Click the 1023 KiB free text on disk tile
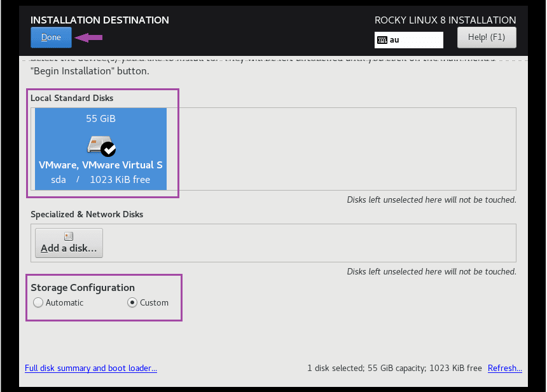The image size is (547, 392). pos(120,179)
